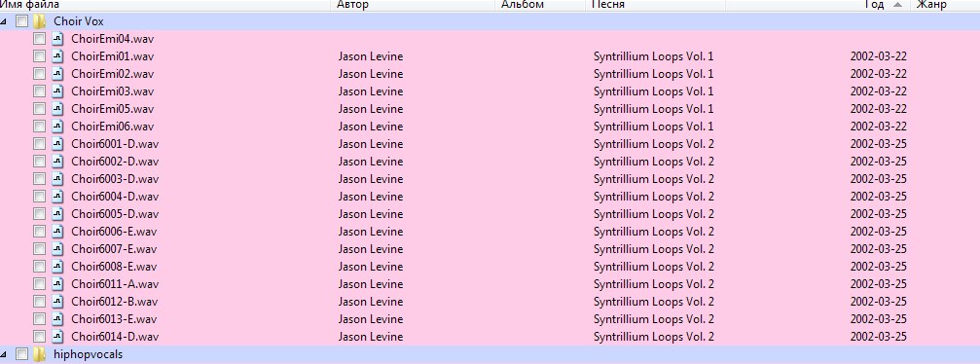The image size is (980, 364).
Task: Click the Choir6007-E.wav audio file icon
Action: [57, 249]
